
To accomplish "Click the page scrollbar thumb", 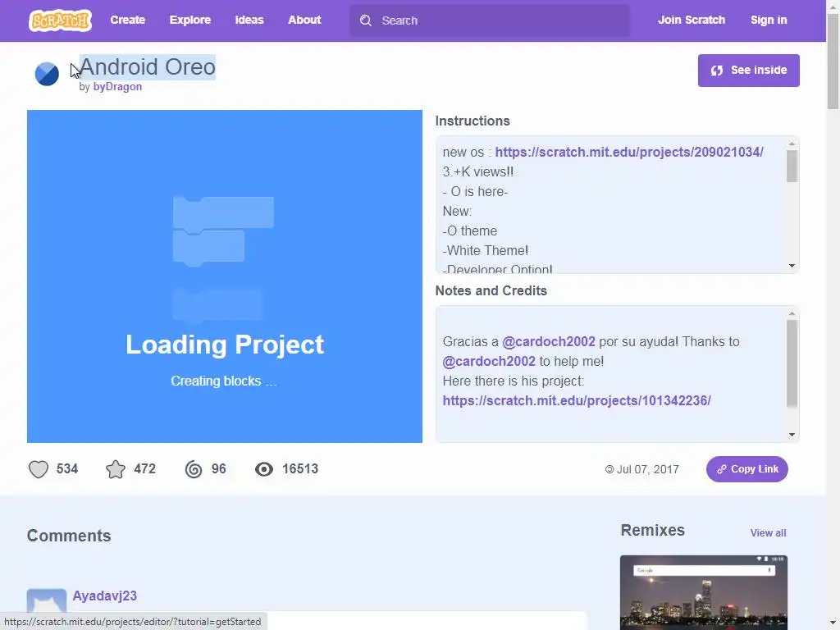I will pos(833,62).
